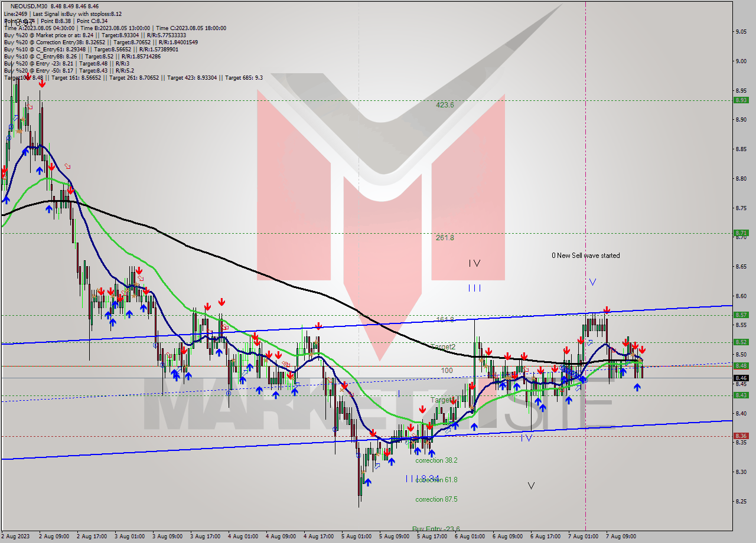
Task: Select the green 8.52 price tag
Action: point(741,342)
